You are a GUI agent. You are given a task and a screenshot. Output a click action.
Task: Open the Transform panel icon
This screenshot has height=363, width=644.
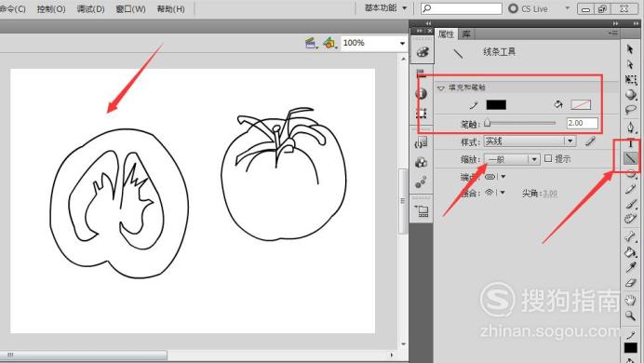[x=421, y=113]
